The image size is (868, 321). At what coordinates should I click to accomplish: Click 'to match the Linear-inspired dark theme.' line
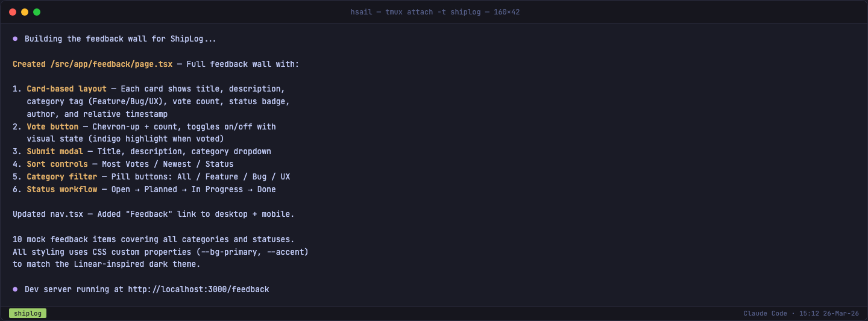pyautogui.click(x=107, y=264)
